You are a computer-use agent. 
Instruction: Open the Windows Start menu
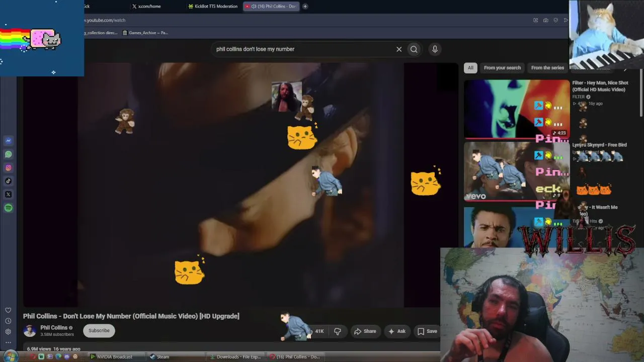point(10,356)
